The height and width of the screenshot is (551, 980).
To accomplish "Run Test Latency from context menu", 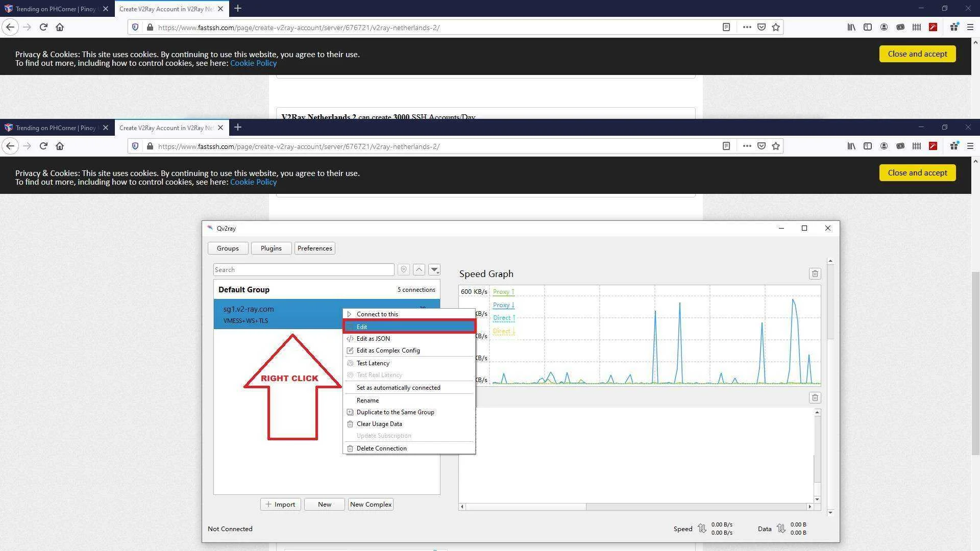I will pos(409,363).
